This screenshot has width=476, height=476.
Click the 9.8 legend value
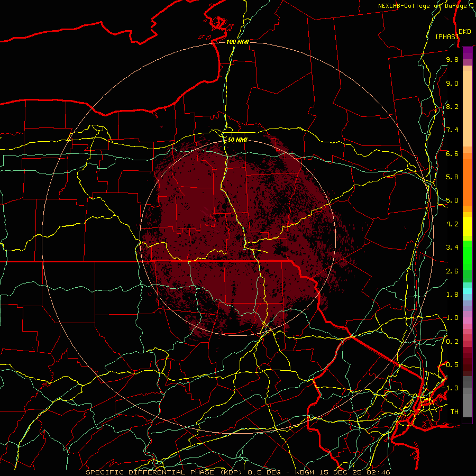(452, 59)
